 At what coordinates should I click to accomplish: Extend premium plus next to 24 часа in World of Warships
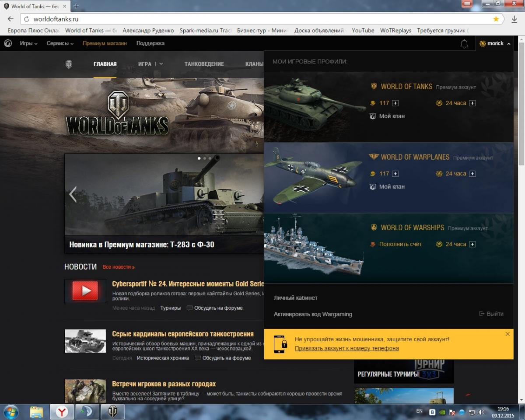pos(472,244)
